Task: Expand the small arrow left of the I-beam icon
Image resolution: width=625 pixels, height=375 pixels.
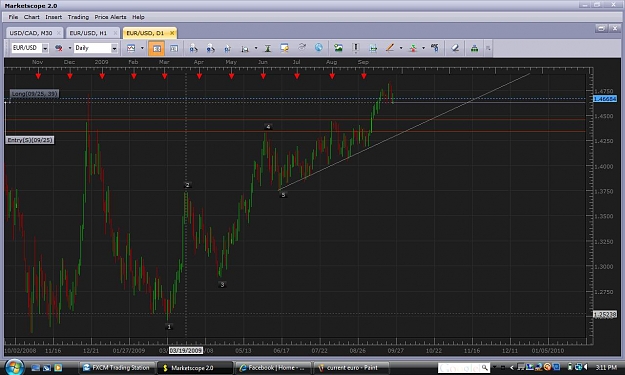Action: [x=256, y=48]
